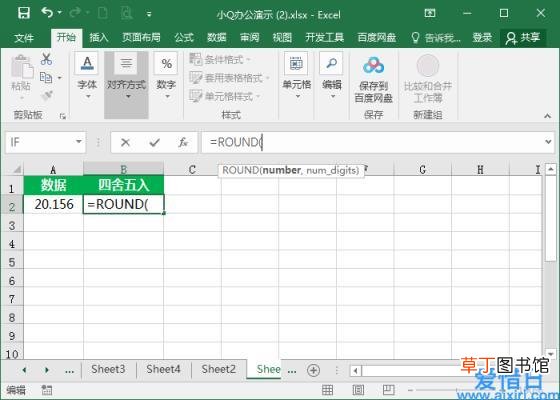The image size is (560, 400).
Task: Click the Cut scissors icon
Action: [x=46, y=59]
